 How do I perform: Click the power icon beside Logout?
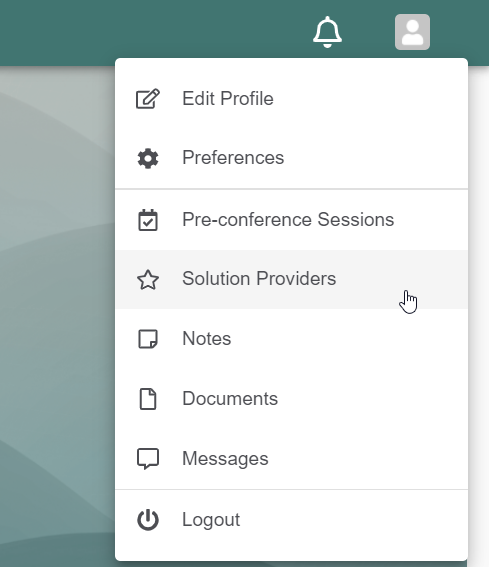tap(148, 520)
